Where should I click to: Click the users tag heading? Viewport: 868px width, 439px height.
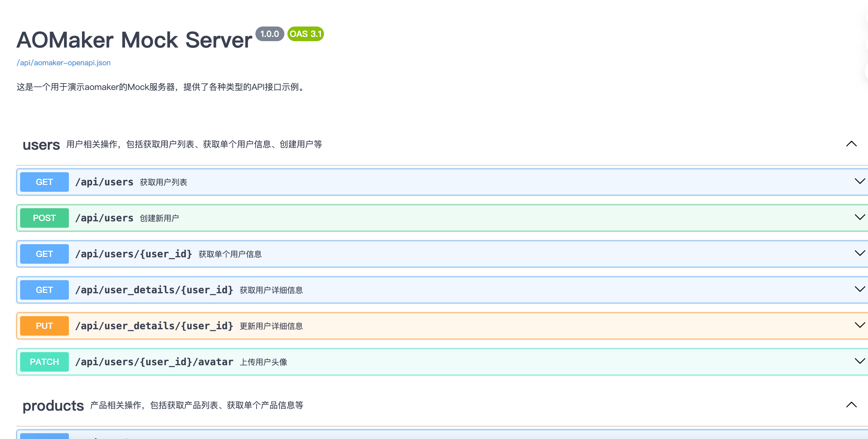(41, 145)
